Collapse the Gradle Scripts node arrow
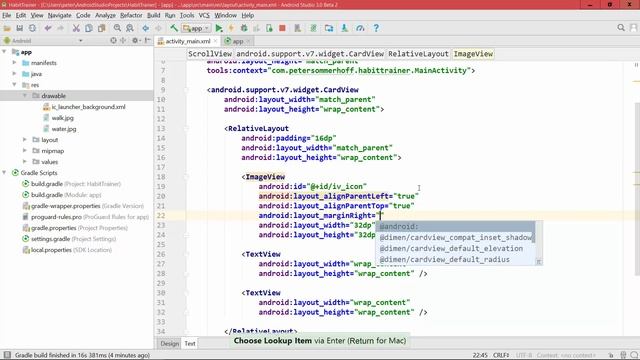 pos(4,173)
